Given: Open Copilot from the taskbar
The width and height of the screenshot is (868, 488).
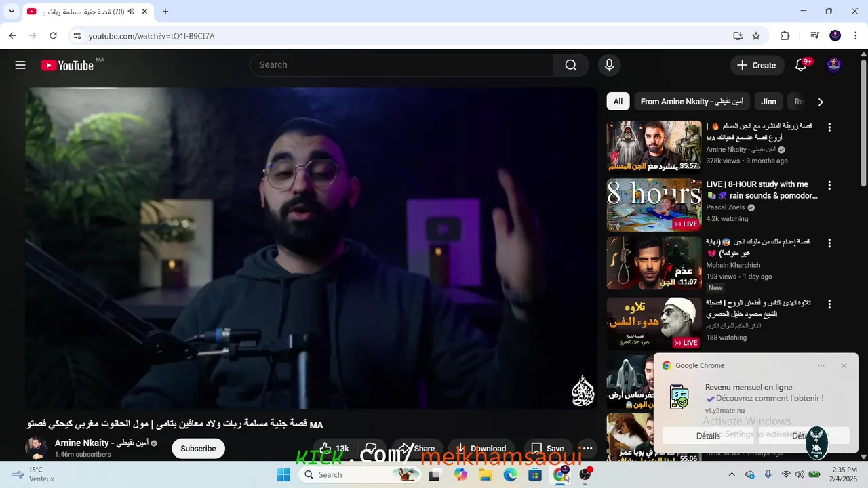Looking at the screenshot, I should pos(460,474).
